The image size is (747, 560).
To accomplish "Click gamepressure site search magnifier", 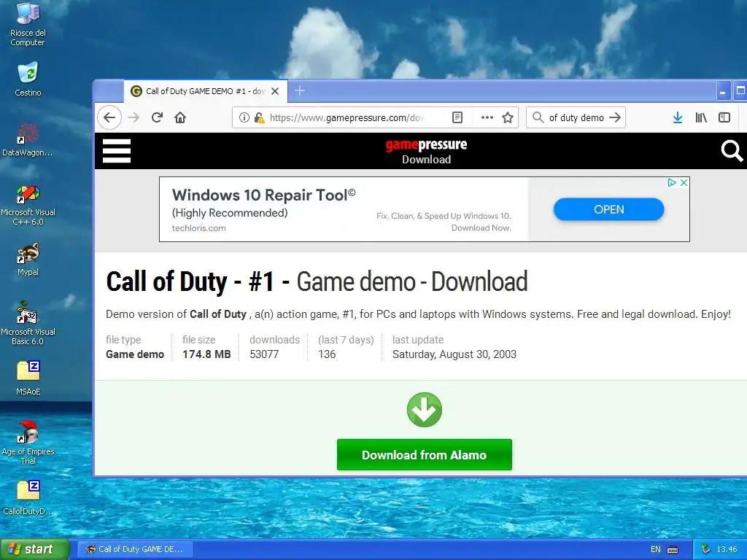I will (x=732, y=151).
